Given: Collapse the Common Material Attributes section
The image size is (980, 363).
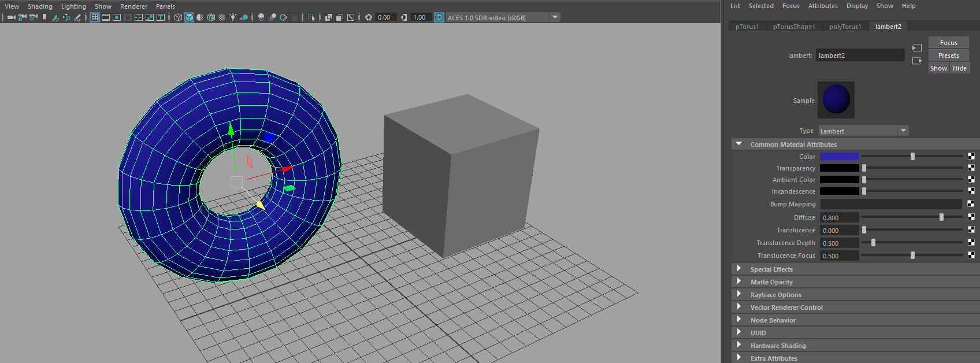Looking at the screenshot, I should coord(738,144).
